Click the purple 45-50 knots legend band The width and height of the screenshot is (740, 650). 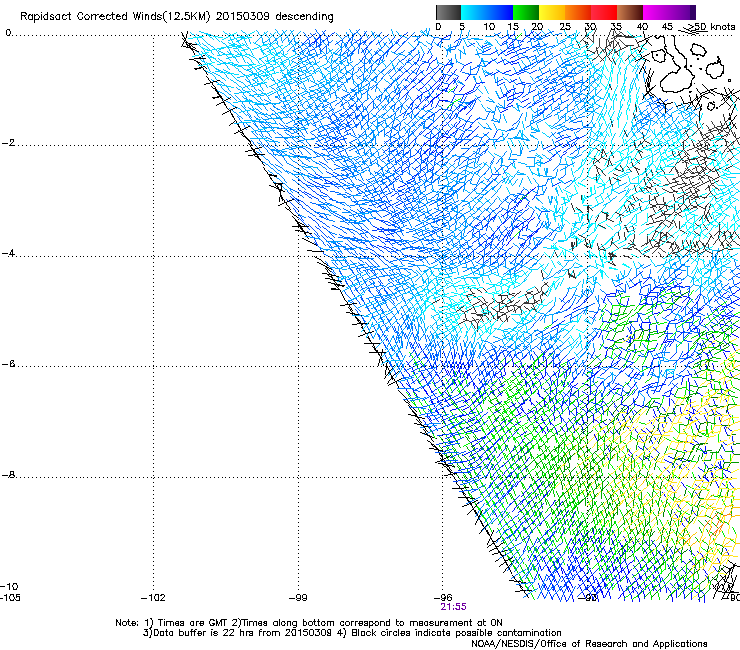[x=682, y=12]
